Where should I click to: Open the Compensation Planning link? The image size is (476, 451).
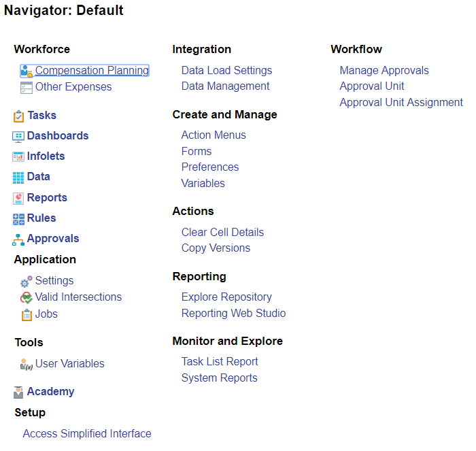coord(92,70)
